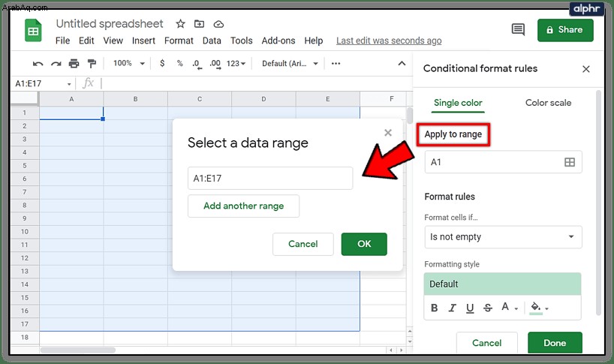Move spreadsheet to folder icon
The height and width of the screenshot is (364, 614).
(200, 24)
